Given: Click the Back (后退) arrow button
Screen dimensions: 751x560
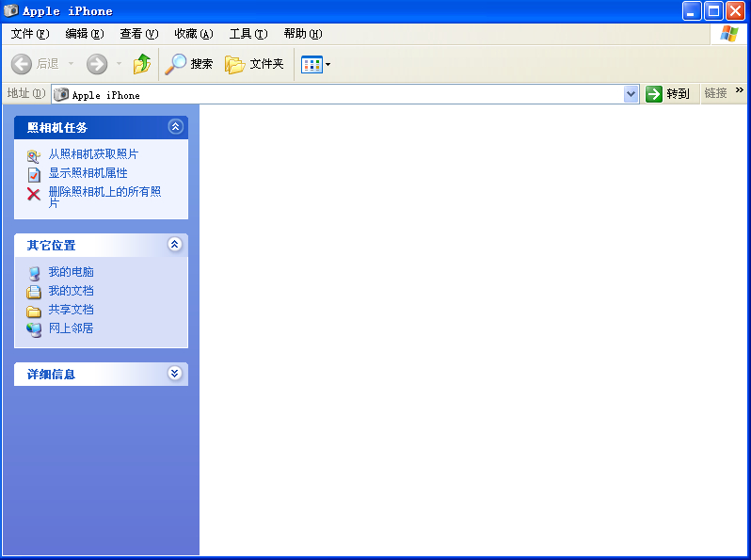Looking at the screenshot, I should (x=22, y=64).
